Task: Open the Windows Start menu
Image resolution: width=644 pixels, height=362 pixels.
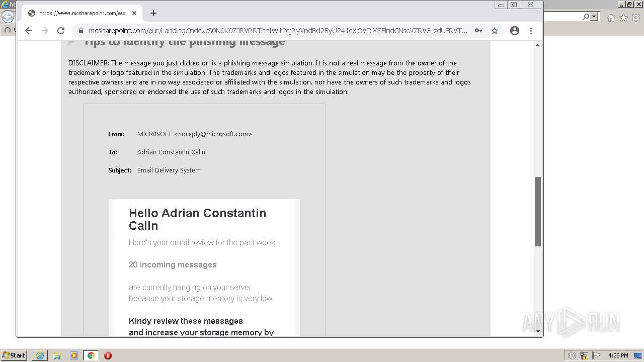Action: pyautogui.click(x=14, y=355)
